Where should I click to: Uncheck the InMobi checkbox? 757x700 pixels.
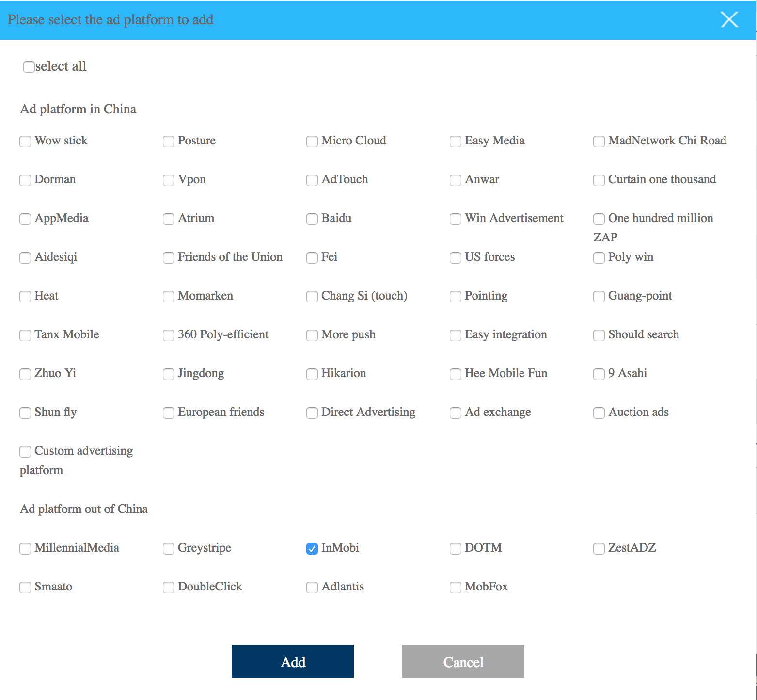(x=312, y=549)
